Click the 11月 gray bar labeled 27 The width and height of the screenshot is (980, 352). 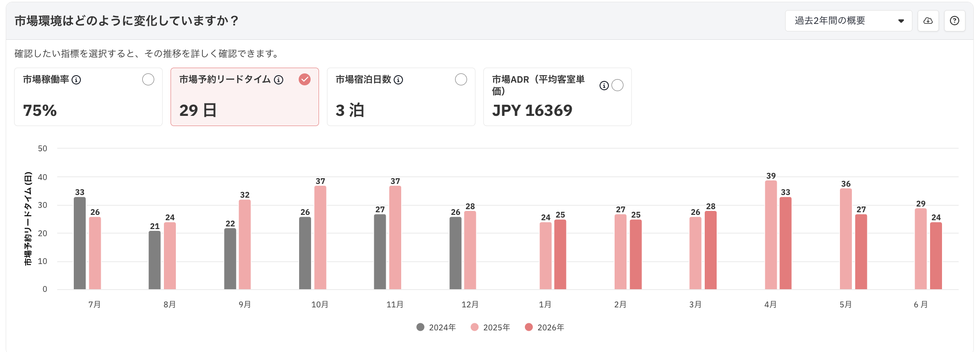[380, 252]
